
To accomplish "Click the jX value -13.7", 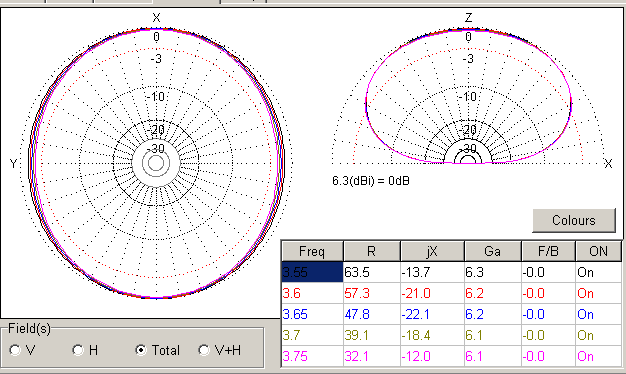I will pyautogui.click(x=432, y=272).
